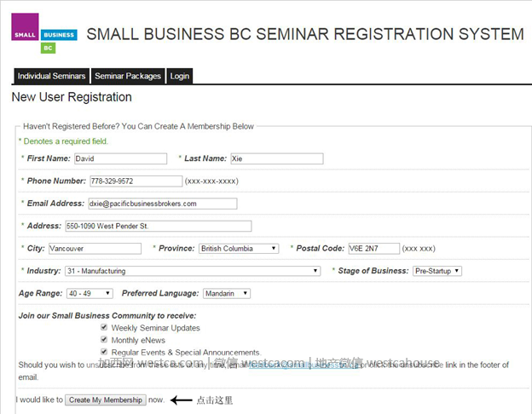532x414 pixels.
Task: Click the Create My Membership button
Action: pos(106,400)
